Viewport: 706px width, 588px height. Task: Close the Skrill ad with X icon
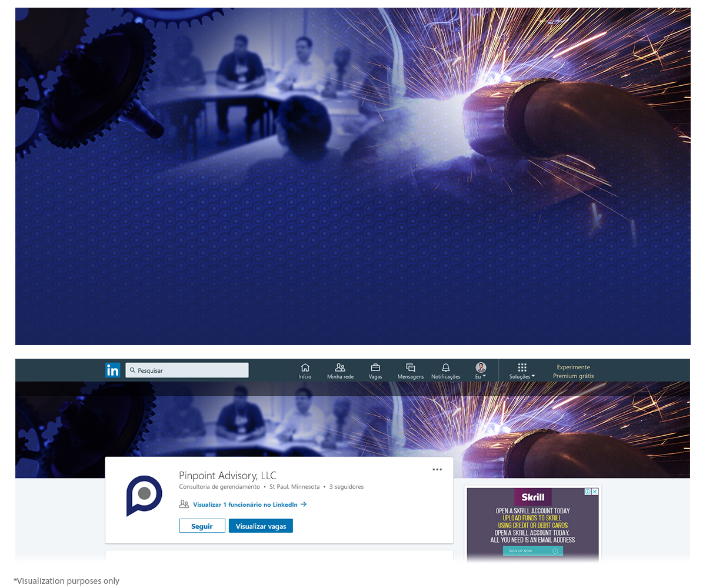point(595,492)
